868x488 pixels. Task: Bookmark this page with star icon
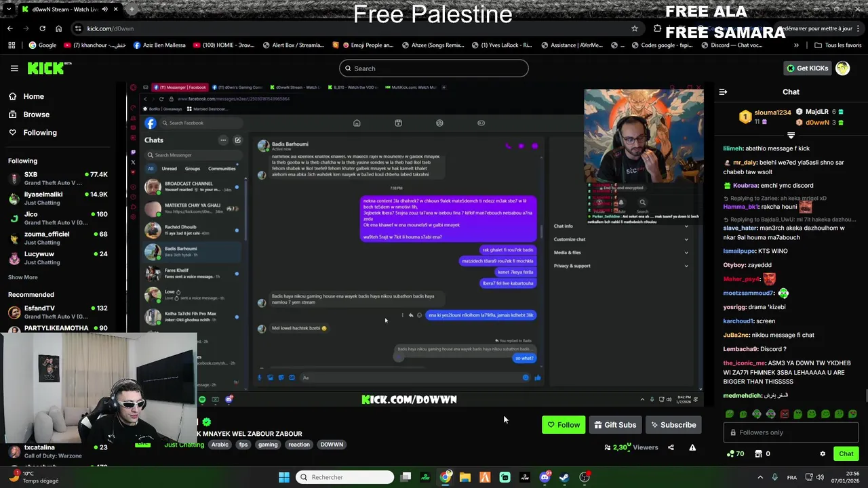pyautogui.click(x=635, y=28)
